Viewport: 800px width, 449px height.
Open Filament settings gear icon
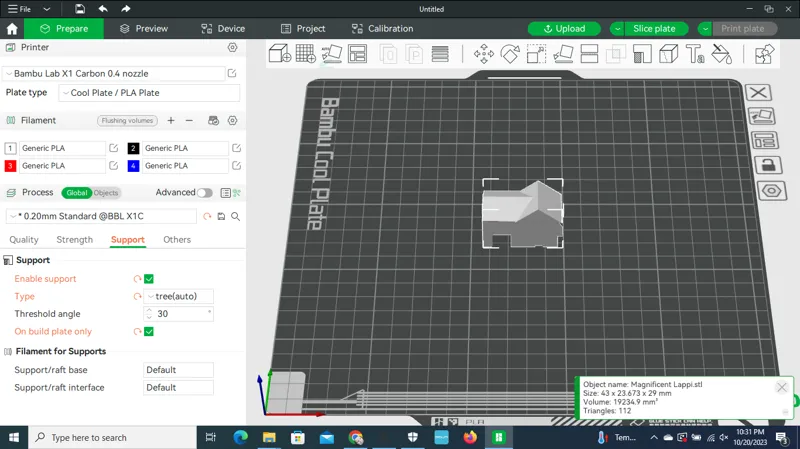(233, 120)
